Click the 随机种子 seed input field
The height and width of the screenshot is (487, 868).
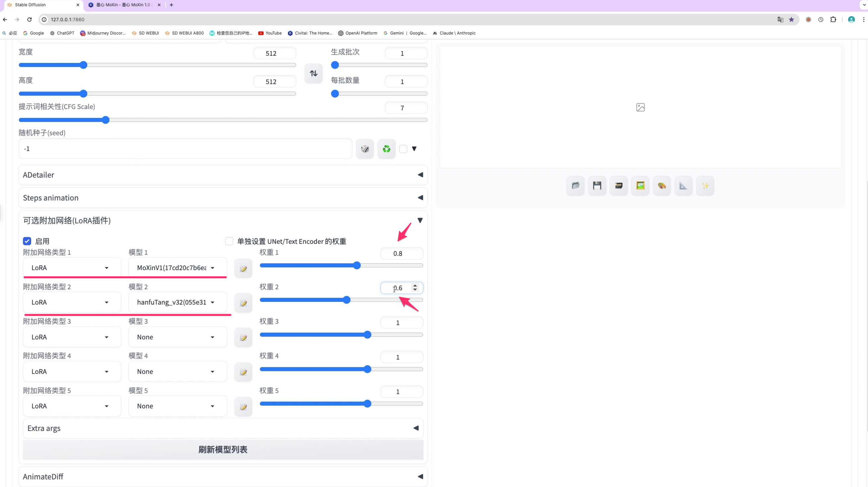click(185, 149)
